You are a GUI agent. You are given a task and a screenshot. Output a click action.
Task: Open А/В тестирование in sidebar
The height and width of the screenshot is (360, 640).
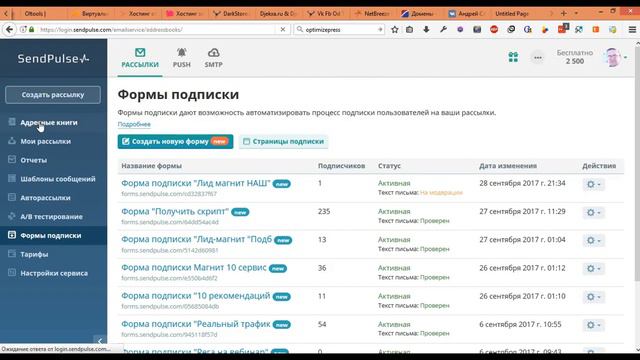(51, 216)
